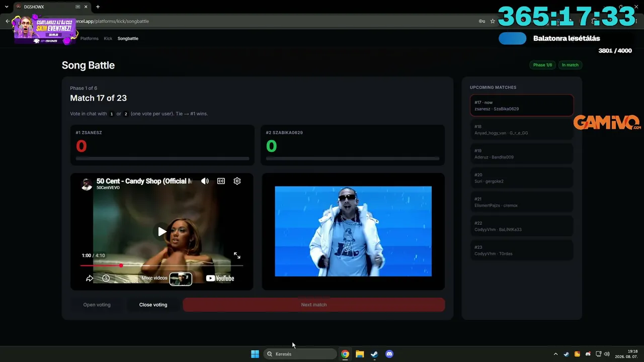
Task: Click the YouTube share arrow icon
Action: tap(90, 278)
